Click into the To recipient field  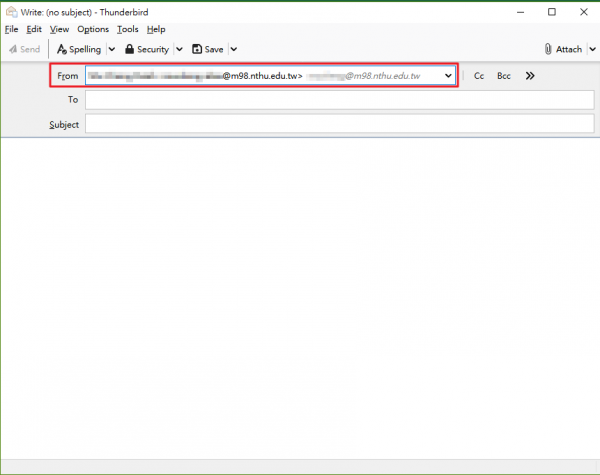338,100
